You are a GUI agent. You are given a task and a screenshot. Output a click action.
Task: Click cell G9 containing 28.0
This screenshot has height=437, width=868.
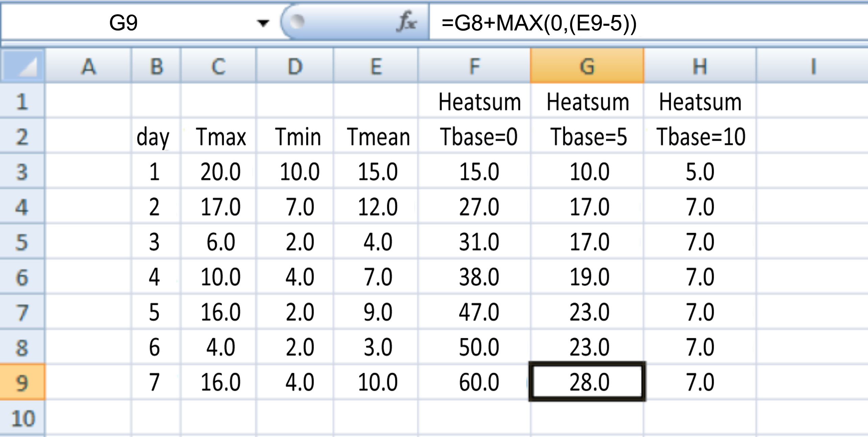(x=588, y=382)
